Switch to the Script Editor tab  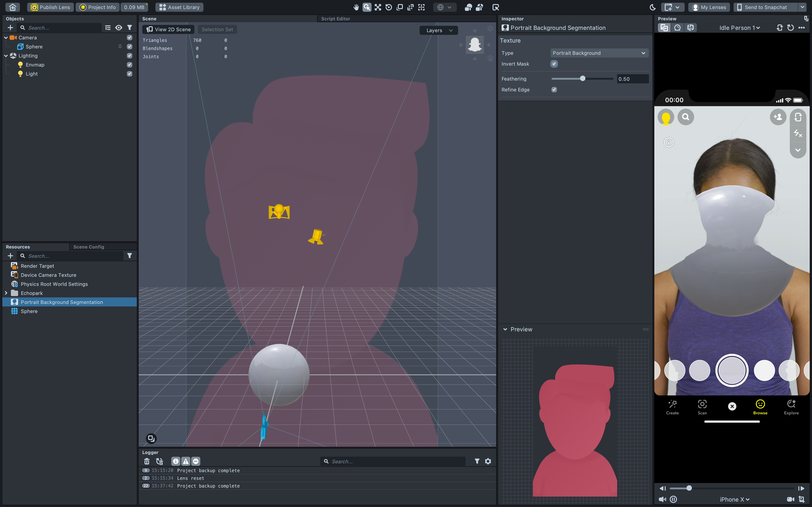pos(335,19)
